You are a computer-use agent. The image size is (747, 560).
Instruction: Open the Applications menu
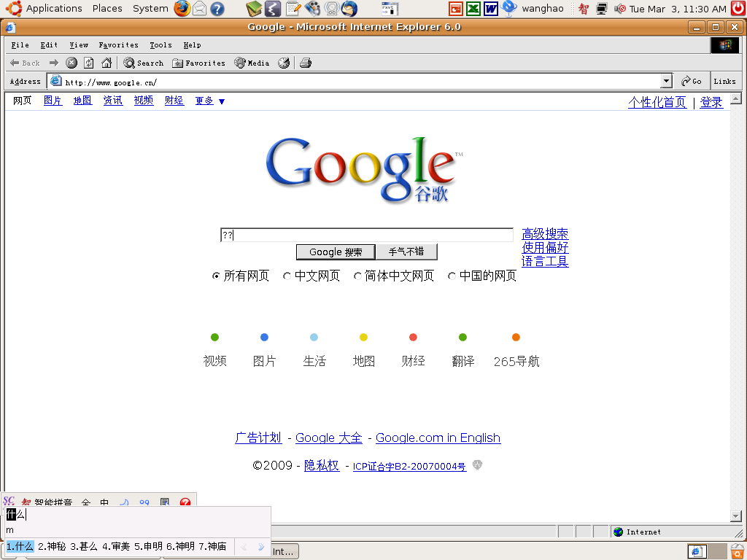[54, 9]
